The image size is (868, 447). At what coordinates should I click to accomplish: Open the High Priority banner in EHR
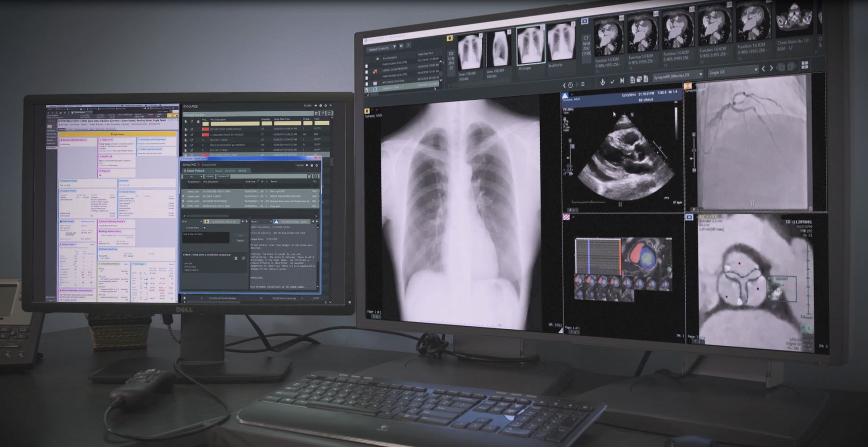click(117, 133)
